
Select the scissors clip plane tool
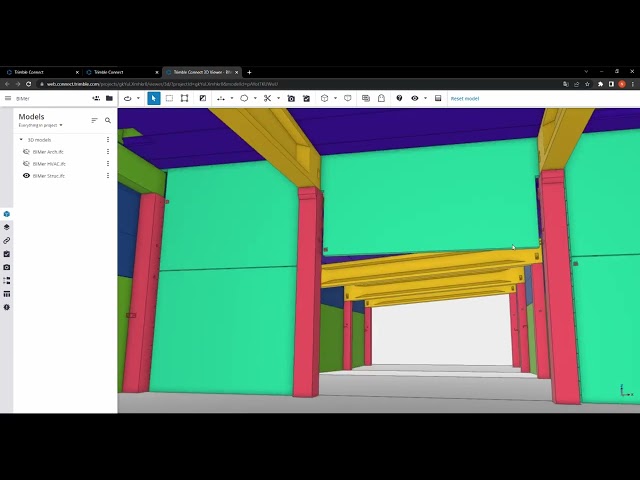267,98
